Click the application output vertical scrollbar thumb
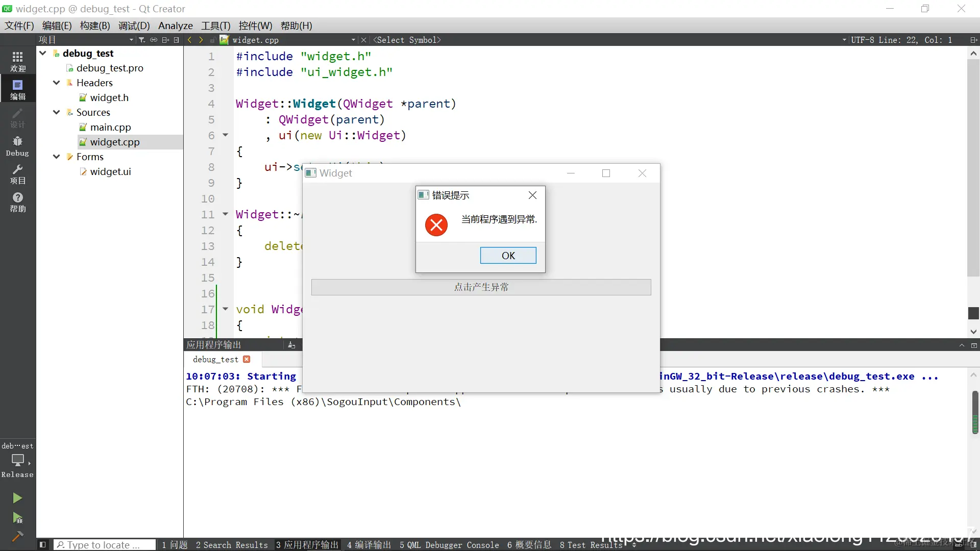Screen dimensions: 980x551 click(975, 413)
